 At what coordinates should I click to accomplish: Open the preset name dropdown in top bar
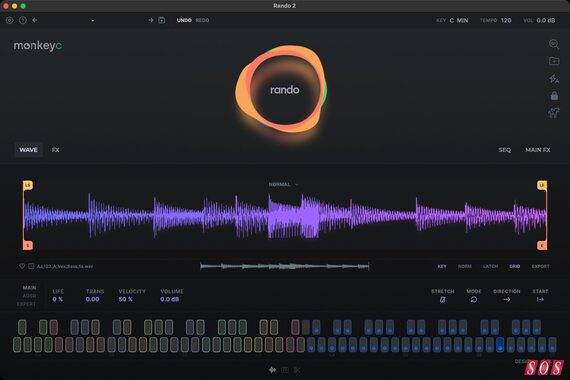(93, 20)
